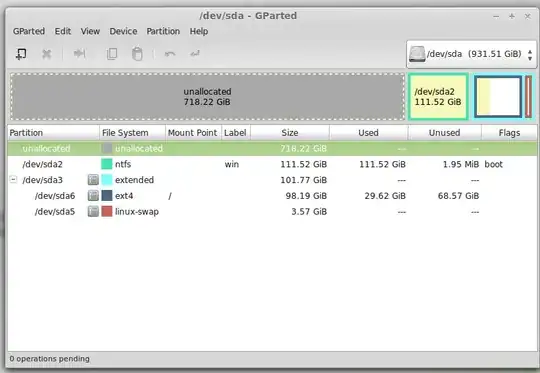The height and width of the screenshot is (373, 540).
Task: Select the /dev/sda2 partition row
Action: coord(272,164)
